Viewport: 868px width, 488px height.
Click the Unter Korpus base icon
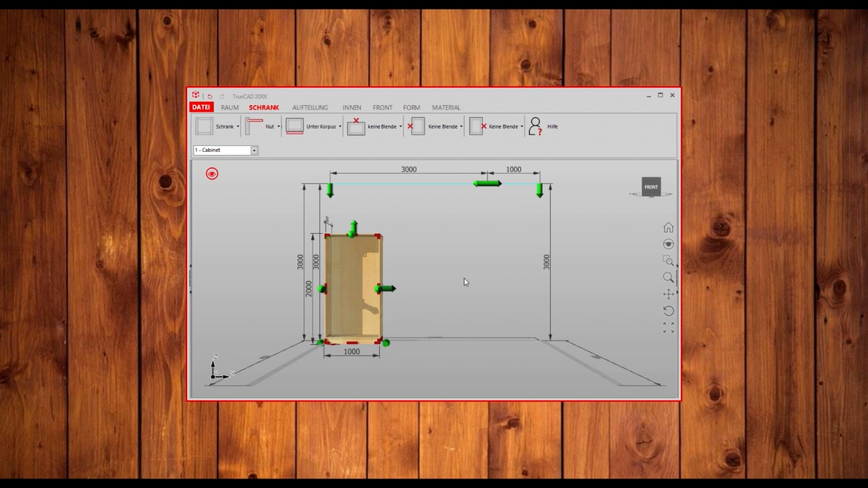(294, 126)
